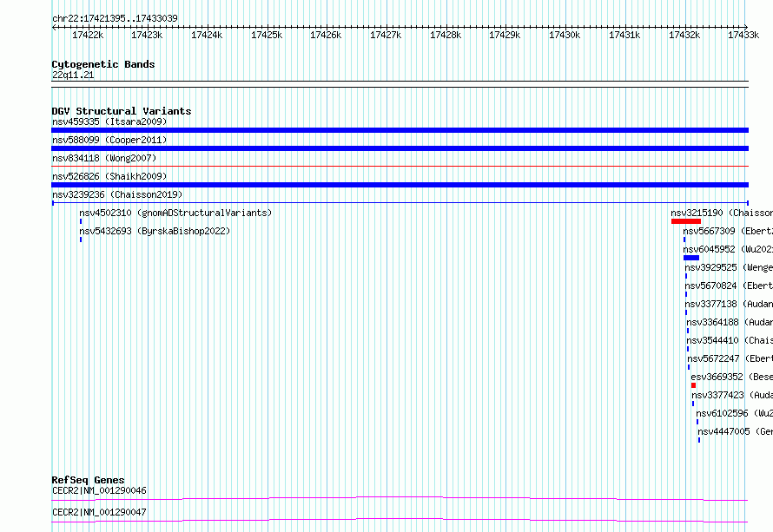Open the CECR2|NM_001290046 gene label

[x=99, y=490]
